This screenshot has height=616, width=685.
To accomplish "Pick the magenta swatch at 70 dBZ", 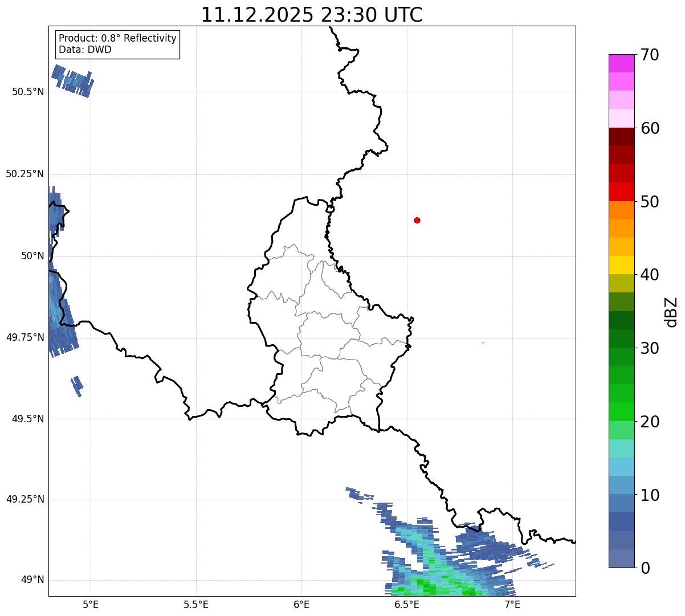I will click(x=621, y=63).
